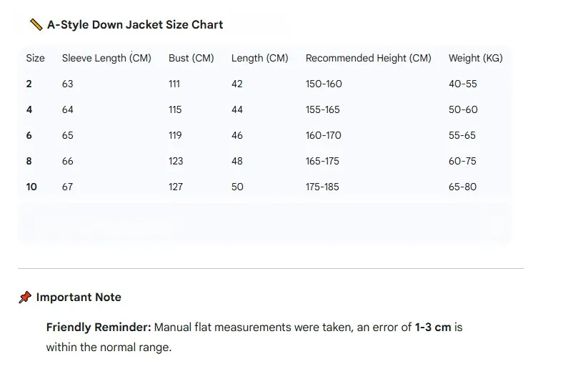Click the Important Note heading
Screen dimensions: 588x369
coord(79,297)
